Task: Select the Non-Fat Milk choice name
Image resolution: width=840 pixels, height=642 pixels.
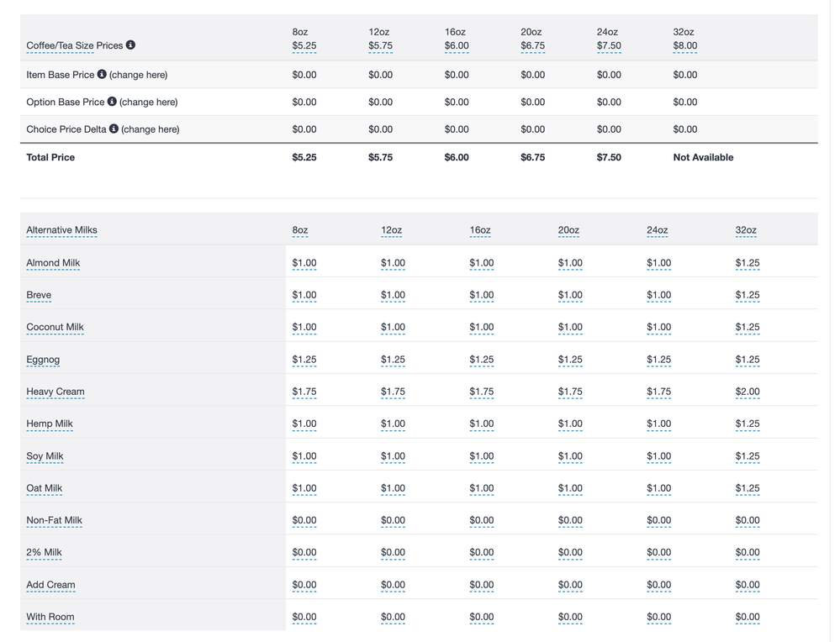Action: (54, 521)
